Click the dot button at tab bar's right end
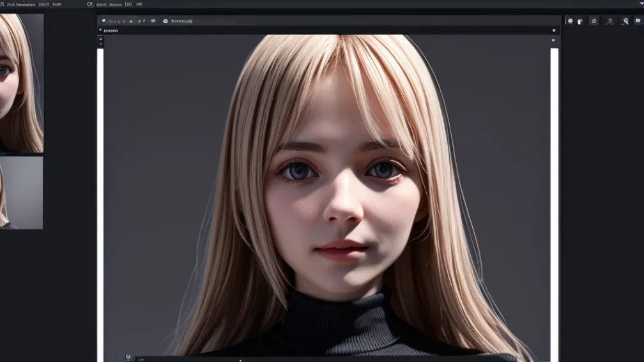Image resolution: width=644 pixels, height=362 pixels. click(x=554, y=31)
